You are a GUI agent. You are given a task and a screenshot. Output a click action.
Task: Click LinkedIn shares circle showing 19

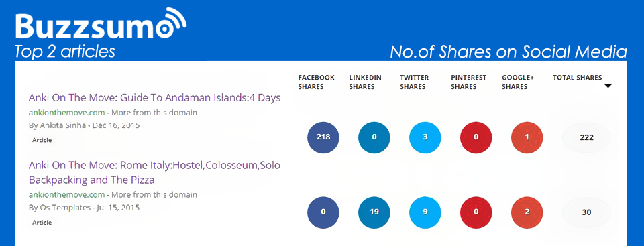click(x=374, y=212)
